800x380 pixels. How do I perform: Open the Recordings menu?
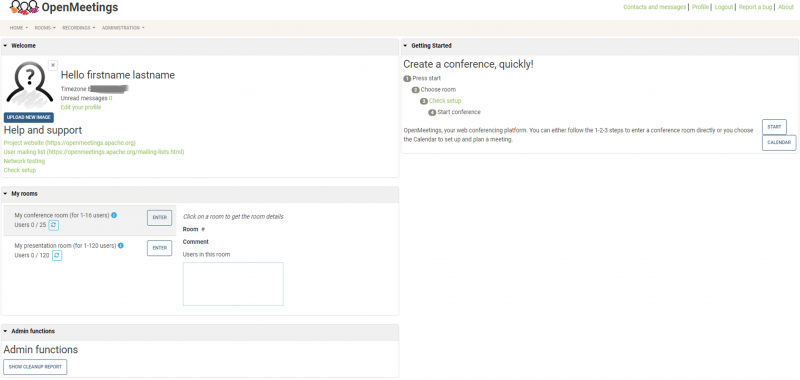(79, 28)
